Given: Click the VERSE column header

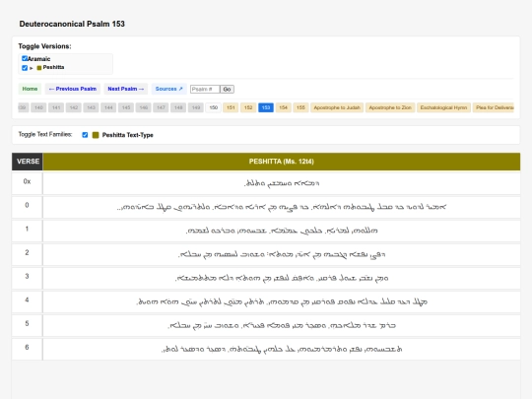Looking at the screenshot, I should (28, 162).
